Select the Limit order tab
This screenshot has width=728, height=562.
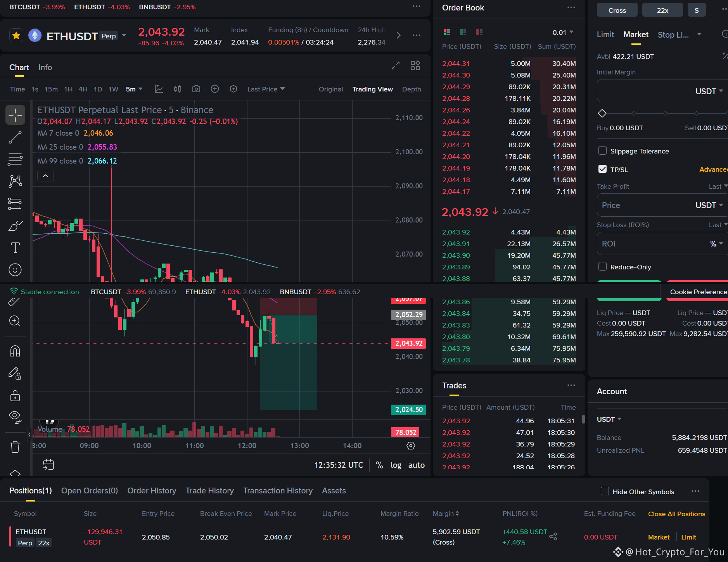point(605,34)
